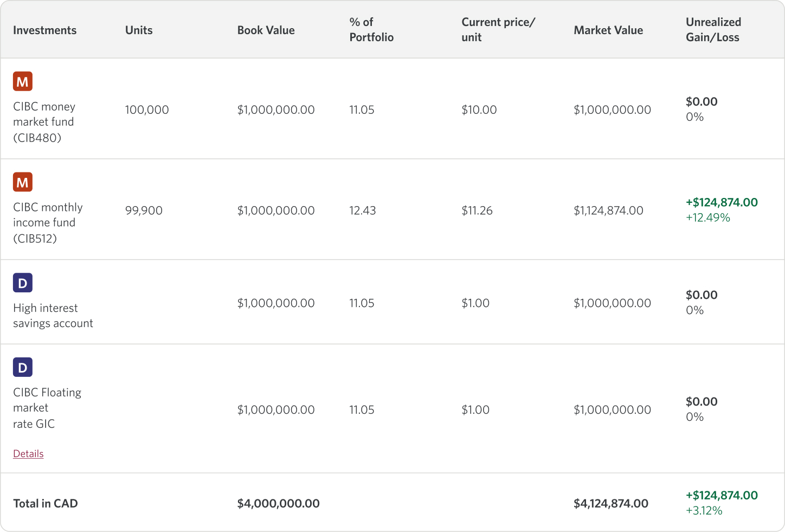
Task: Select the CIBC monthly income fund (CIB512) name
Action: (x=48, y=223)
